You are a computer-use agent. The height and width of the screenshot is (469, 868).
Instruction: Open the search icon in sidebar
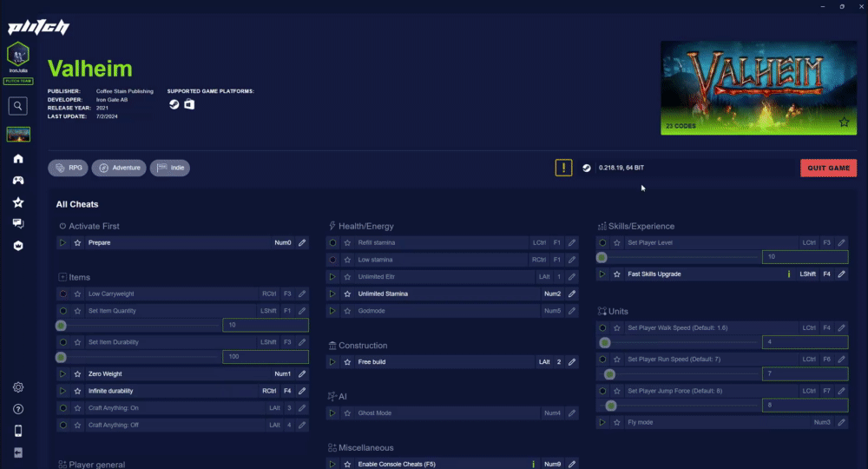(17, 106)
